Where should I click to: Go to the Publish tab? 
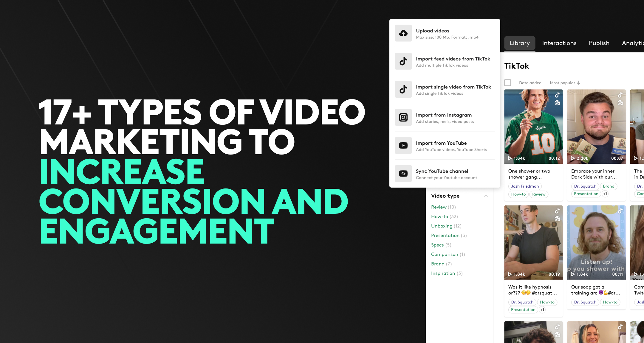[599, 43]
